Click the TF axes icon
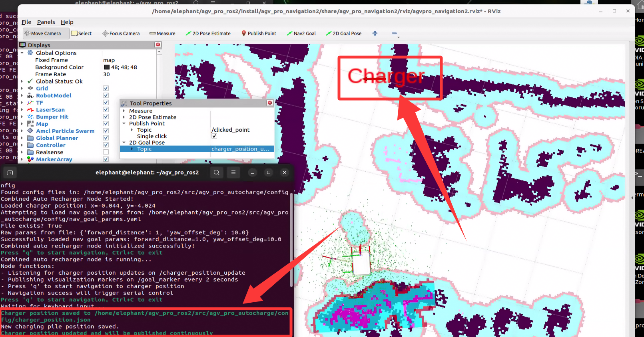This screenshot has height=337, width=644. click(x=30, y=103)
